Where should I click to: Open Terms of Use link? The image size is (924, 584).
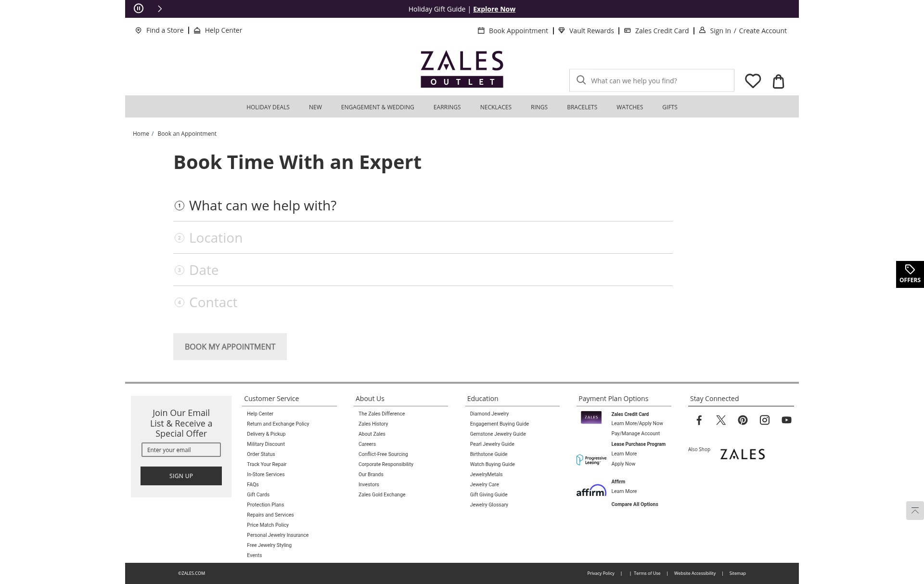pos(647,573)
